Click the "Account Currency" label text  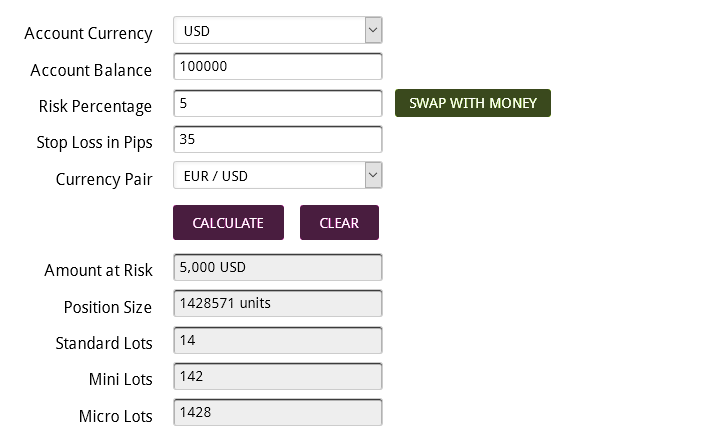pyautogui.click(x=88, y=33)
